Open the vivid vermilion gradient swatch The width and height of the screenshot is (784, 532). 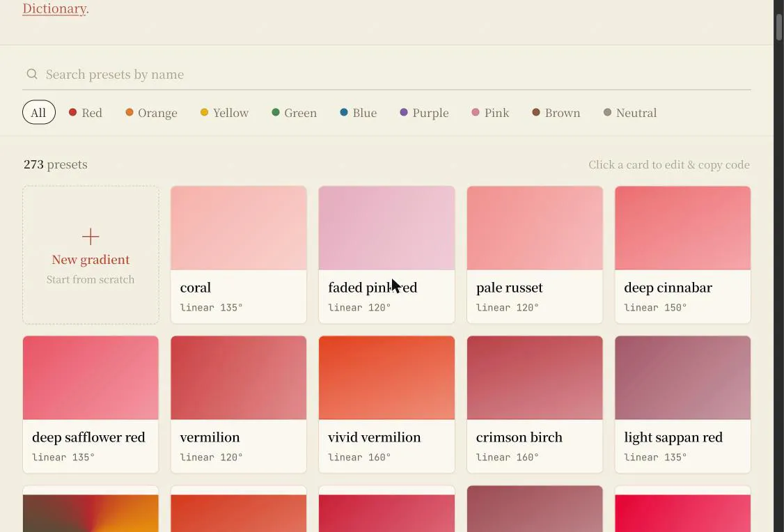[386, 377]
